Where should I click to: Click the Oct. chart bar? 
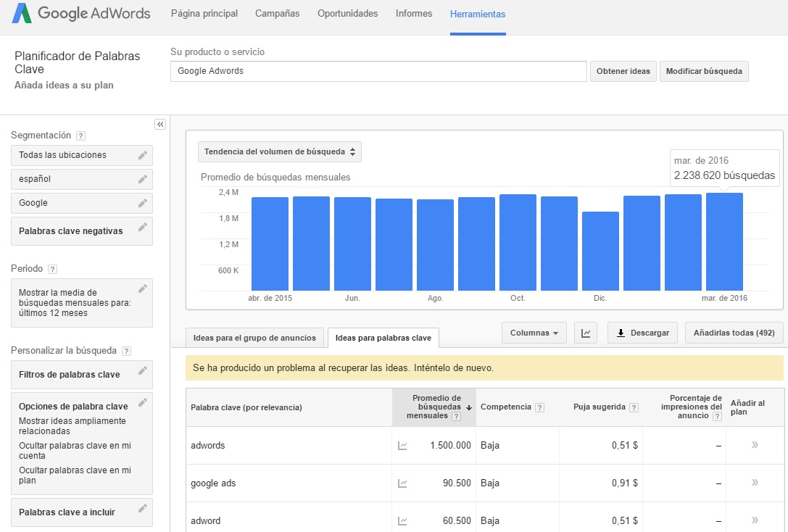point(518,242)
